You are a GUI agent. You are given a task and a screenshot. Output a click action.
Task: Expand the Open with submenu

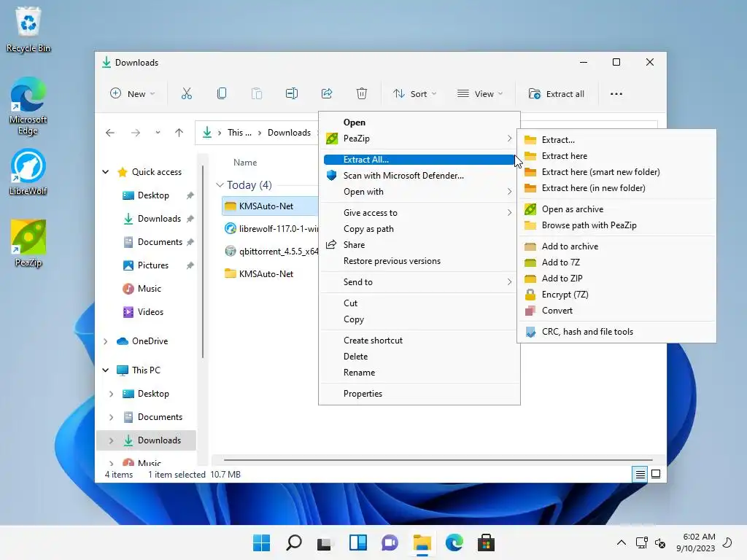tap(418, 192)
